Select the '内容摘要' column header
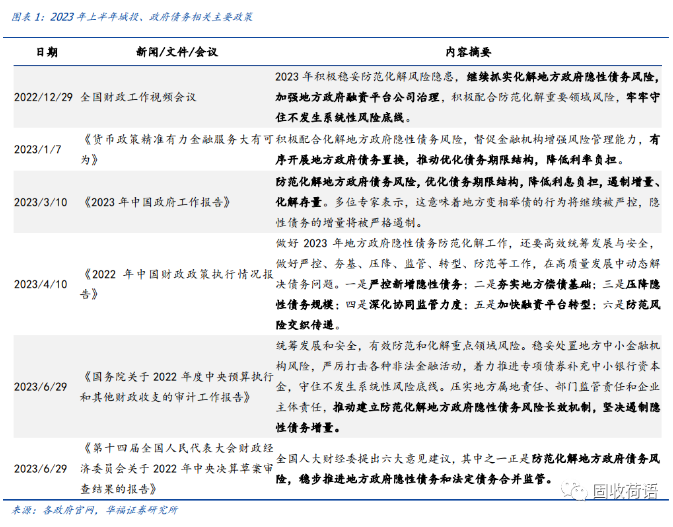This screenshot has height=527, width=673. (468, 52)
